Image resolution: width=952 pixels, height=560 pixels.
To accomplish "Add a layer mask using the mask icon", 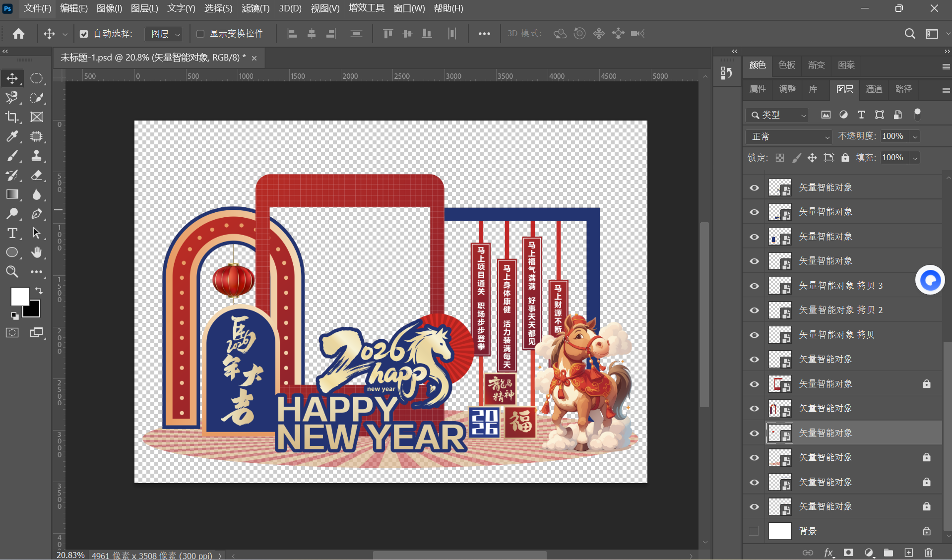I will click(x=849, y=553).
